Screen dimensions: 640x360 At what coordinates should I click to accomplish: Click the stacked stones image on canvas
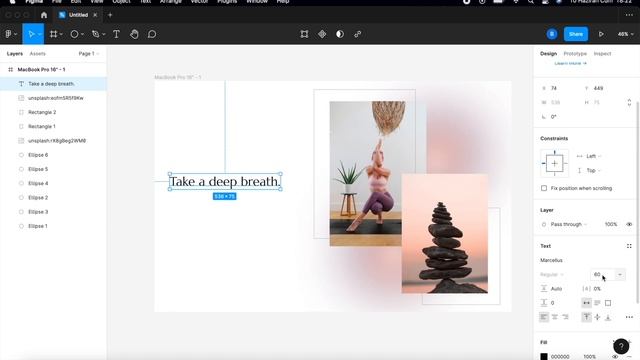444,233
